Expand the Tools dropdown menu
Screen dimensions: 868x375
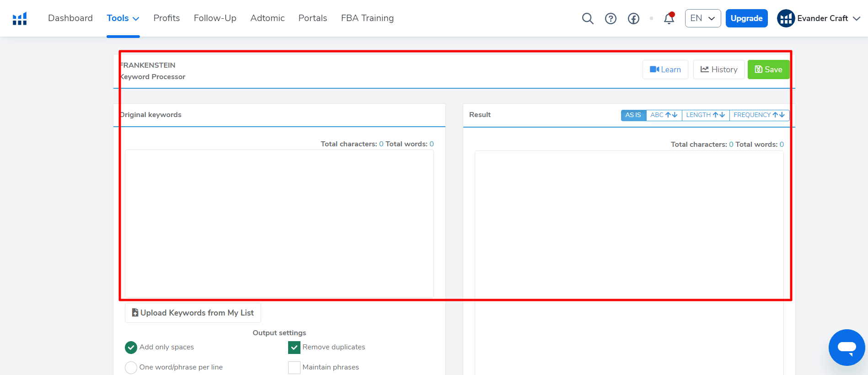(x=123, y=18)
